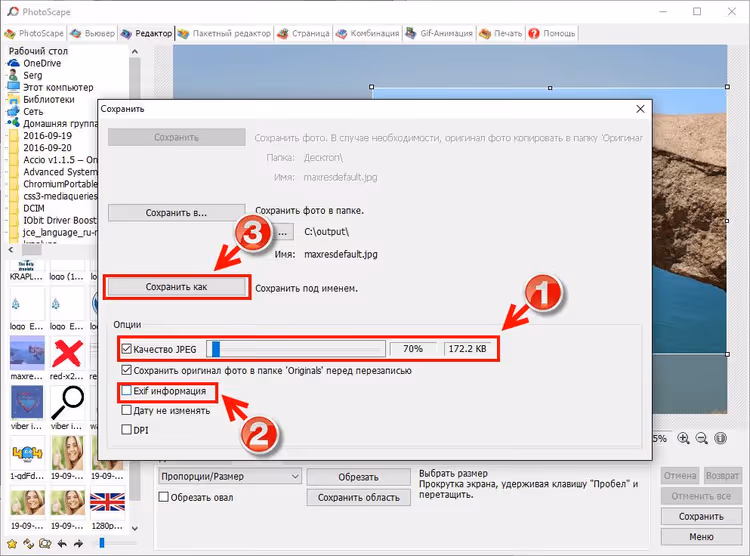Click the OneDrive cloud icon in folder tree

coord(13,63)
